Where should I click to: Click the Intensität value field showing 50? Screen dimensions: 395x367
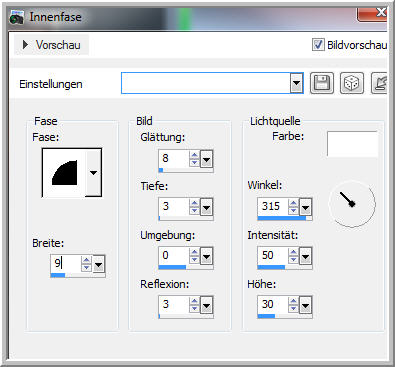(273, 255)
